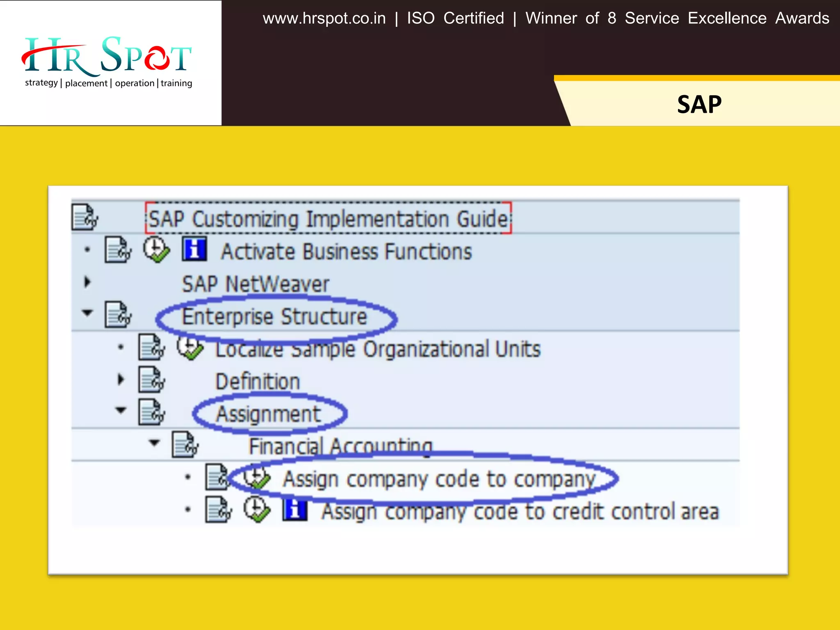The image size is (840, 630).
Task: Expand the SAP NetWeaver node arrow
Action: tap(87, 282)
